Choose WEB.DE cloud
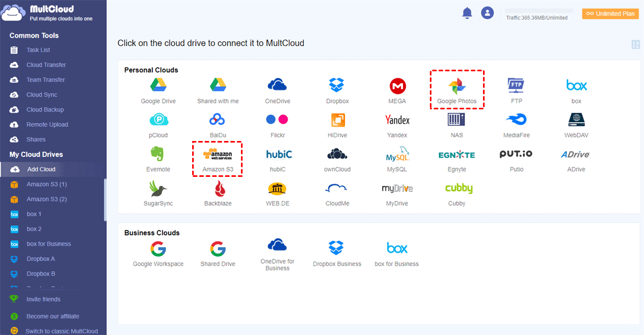The height and width of the screenshot is (335, 644). [x=277, y=193]
